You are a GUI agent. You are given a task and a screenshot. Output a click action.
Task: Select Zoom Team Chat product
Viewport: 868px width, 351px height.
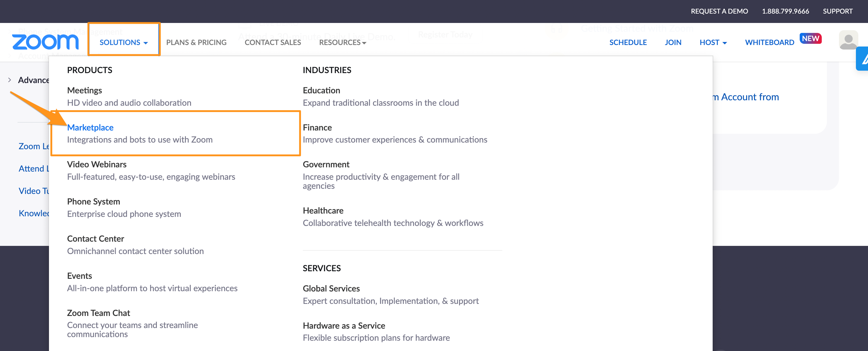(99, 313)
